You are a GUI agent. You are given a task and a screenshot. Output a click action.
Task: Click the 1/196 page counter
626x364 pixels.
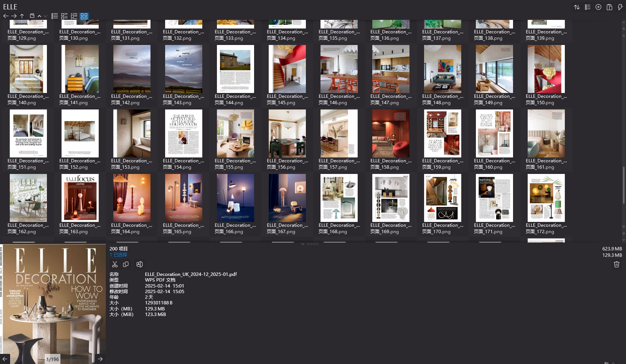53,359
